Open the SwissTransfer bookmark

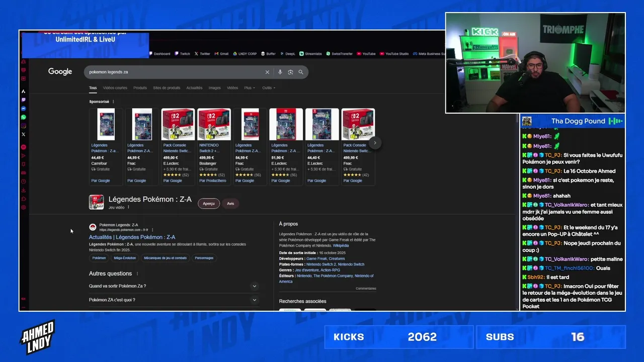tap(340, 54)
